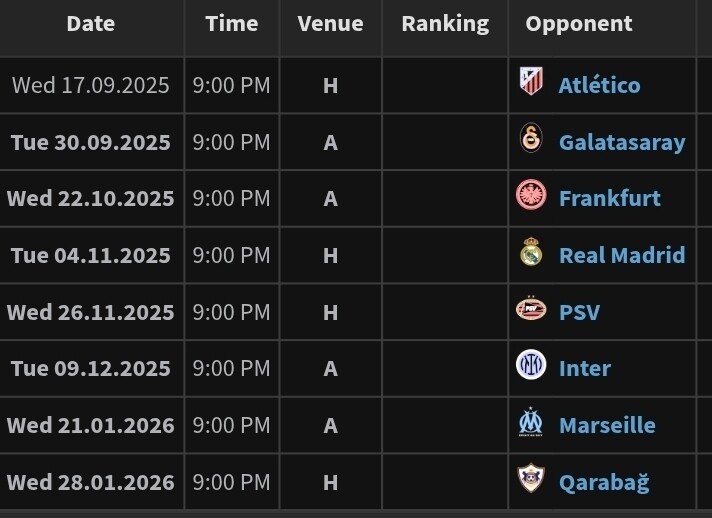Click the Atlético club crest icon

(x=531, y=82)
